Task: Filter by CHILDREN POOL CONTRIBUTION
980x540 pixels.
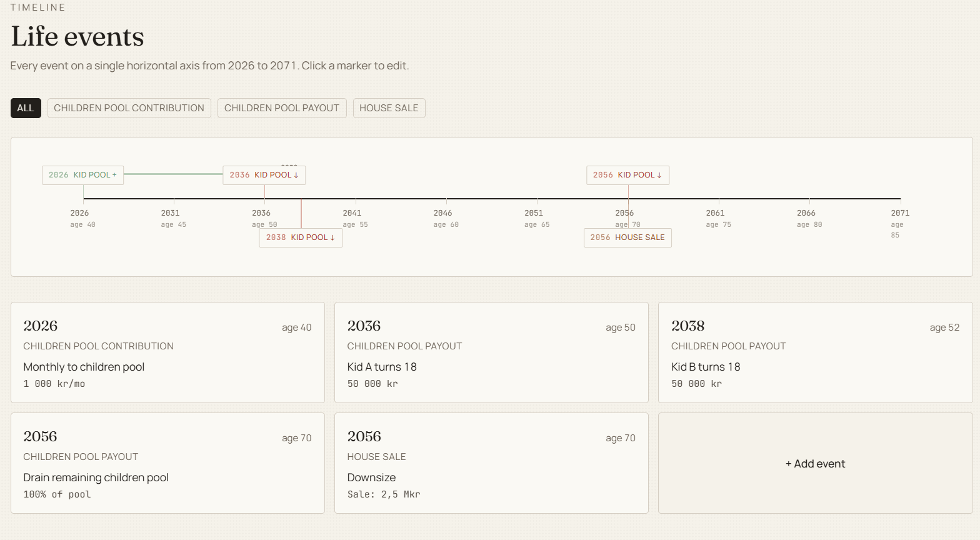Action: (129, 108)
